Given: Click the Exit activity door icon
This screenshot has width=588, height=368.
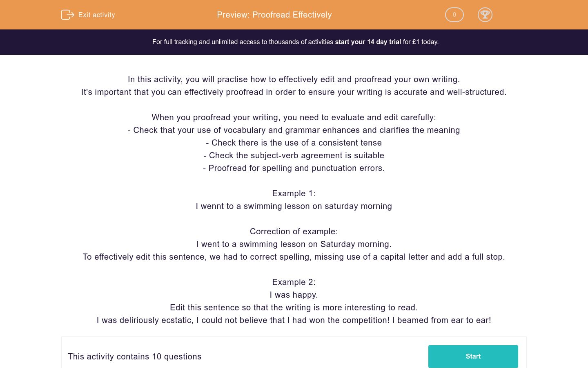Looking at the screenshot, I should [x=68, y=15].
